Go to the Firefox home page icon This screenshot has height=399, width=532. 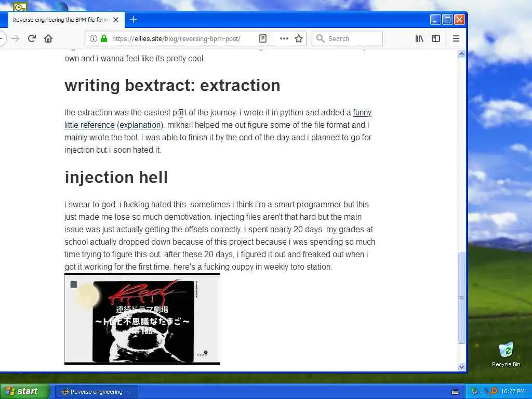pos(48,38)
